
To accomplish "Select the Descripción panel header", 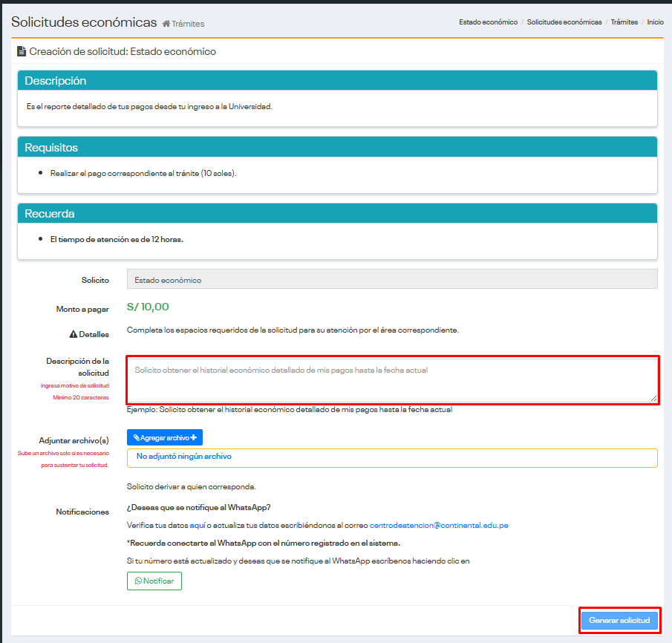I will click(x=337, y=81).
